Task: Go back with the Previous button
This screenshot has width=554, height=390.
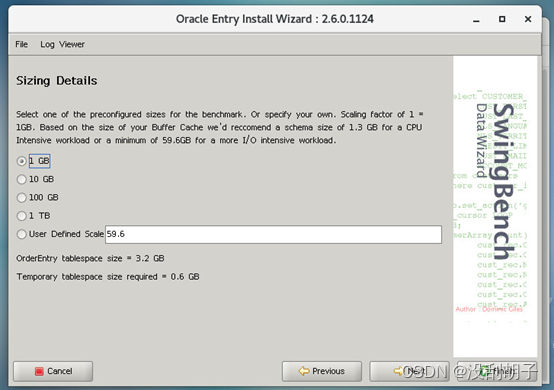Action: coord(322,371)
